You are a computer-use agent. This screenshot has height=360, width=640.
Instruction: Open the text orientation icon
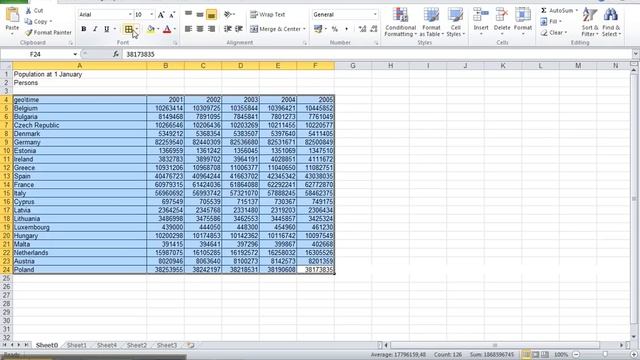tap(228, 15)
